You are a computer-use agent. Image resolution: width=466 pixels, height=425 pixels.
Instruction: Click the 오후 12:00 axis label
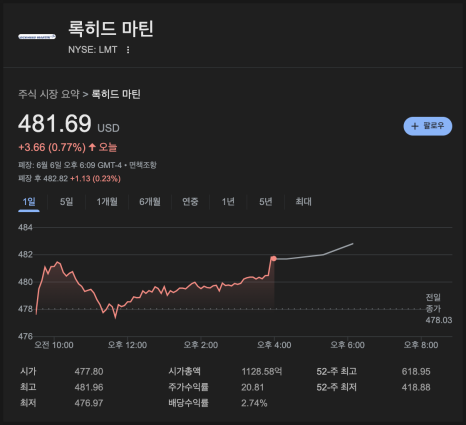point(127,345)
